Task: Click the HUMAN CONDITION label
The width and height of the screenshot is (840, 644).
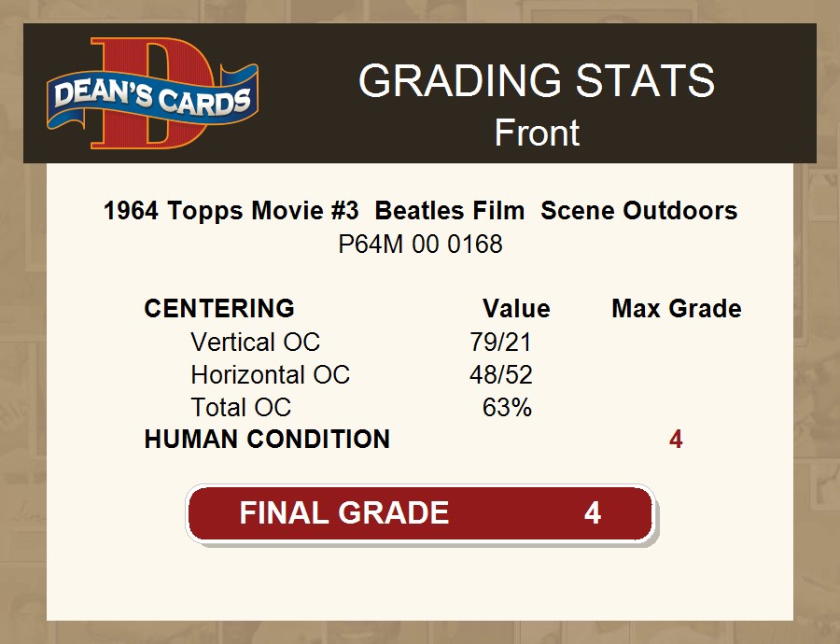Action: 267,440
